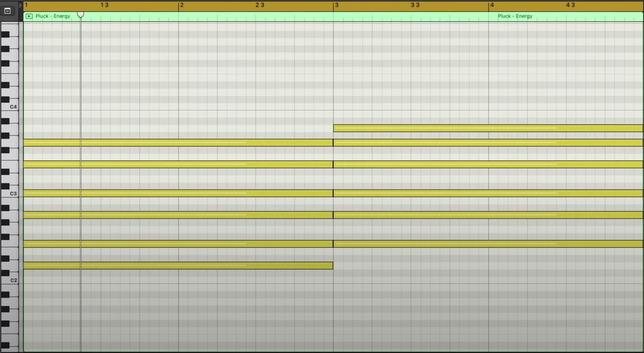Click the disclosure triangle left of the ruler

(x=21, y=5)
